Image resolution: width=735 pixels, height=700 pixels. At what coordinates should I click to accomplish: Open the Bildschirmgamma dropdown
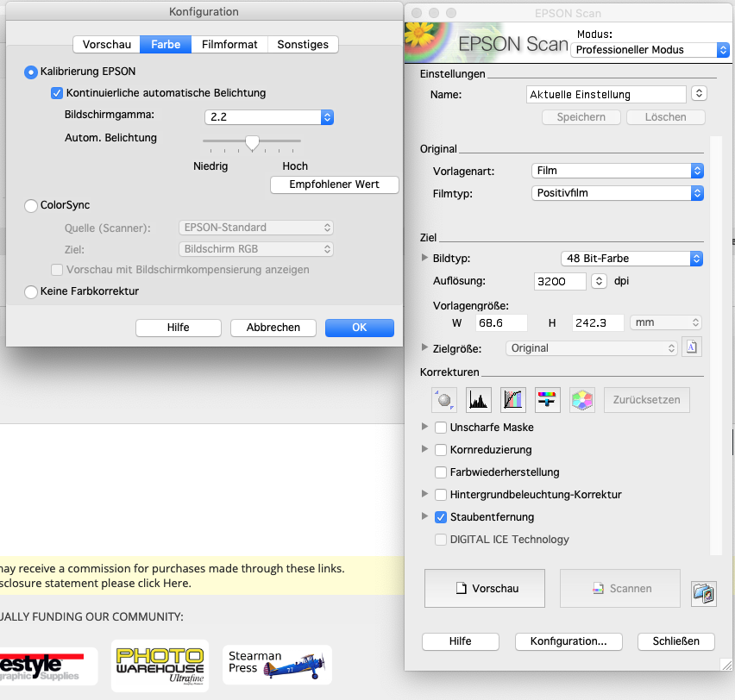coord(269,117)
